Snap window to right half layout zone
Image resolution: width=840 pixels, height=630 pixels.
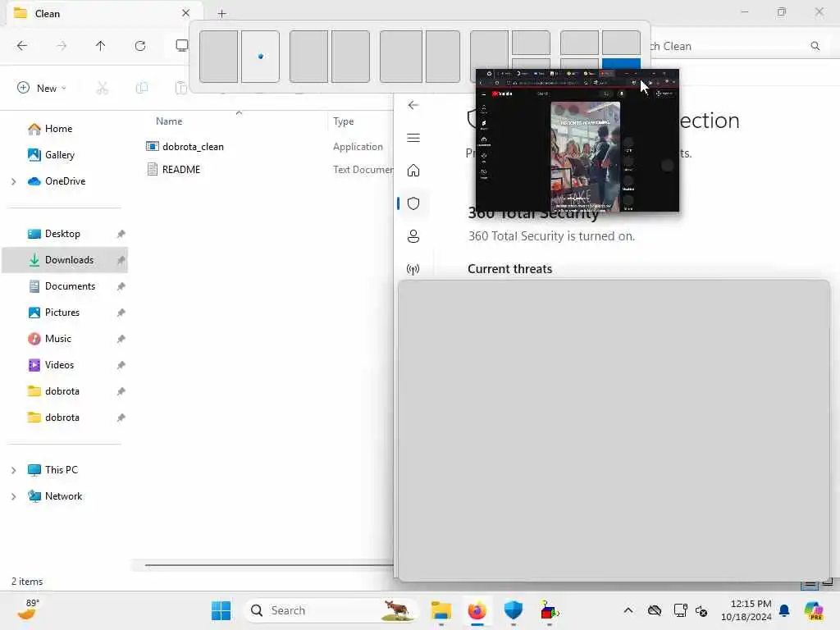click(x=260, y=57)
